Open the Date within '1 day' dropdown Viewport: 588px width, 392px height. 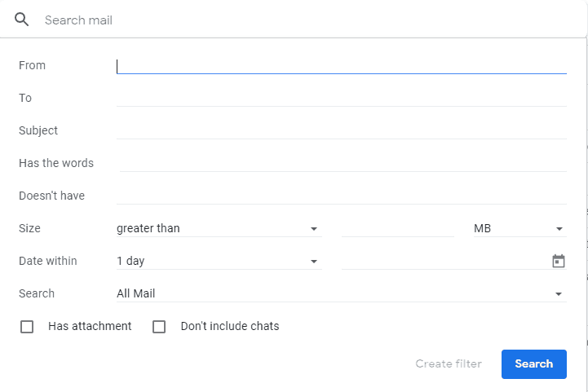pos(217,261)
